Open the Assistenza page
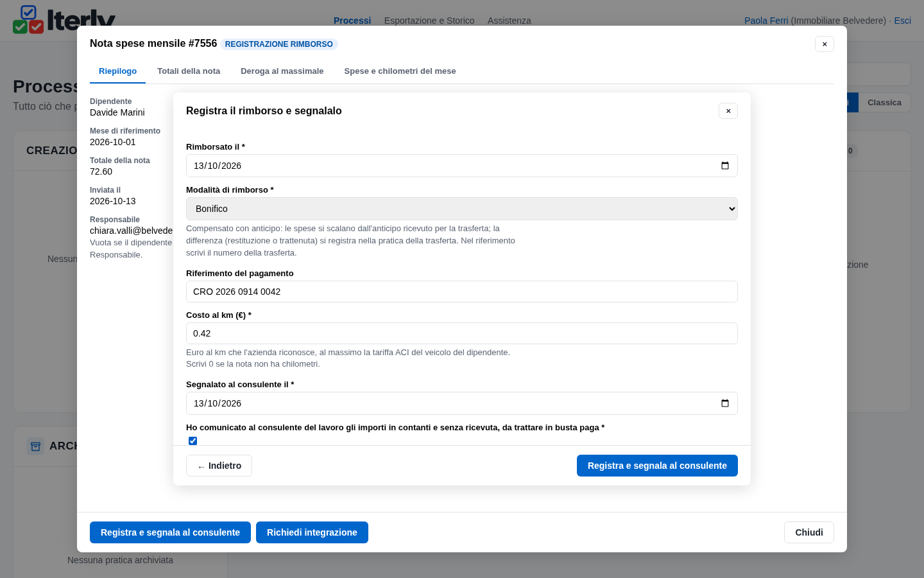924x578 pixels. click(x=509, y=21)
